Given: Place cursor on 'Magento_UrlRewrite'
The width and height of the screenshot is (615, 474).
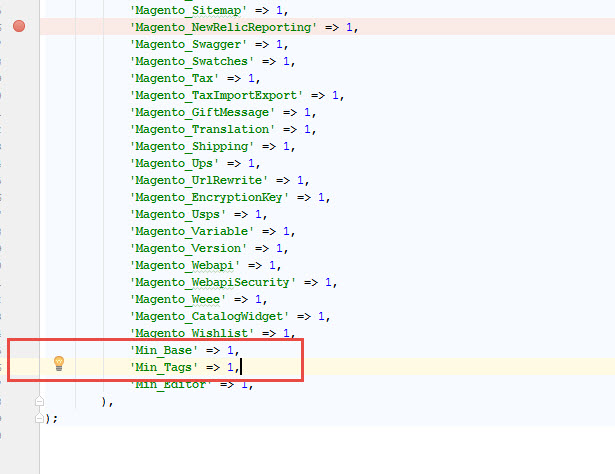Looking at the screenshot, I should pos(199,180).
